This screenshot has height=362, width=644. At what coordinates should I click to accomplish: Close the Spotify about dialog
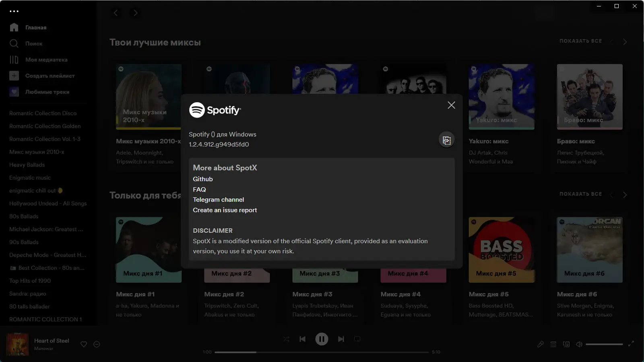pyautogui.click(x=451, y=105)
